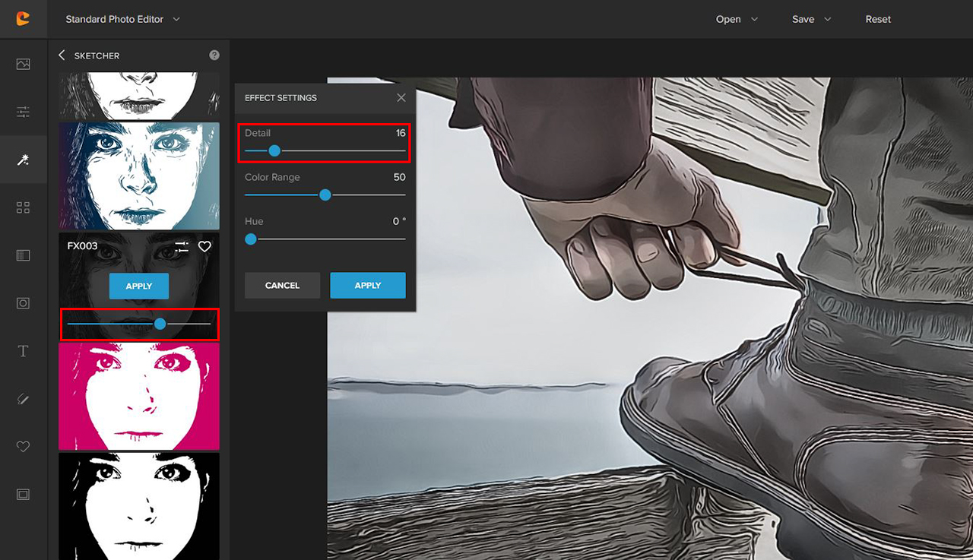Click Reset in the top bar
This screenshot has height=560, width=973.
point(878,19)
